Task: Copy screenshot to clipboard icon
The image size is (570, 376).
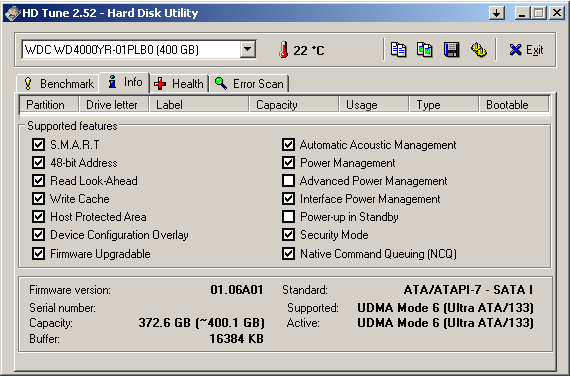Action: (424, 50)
